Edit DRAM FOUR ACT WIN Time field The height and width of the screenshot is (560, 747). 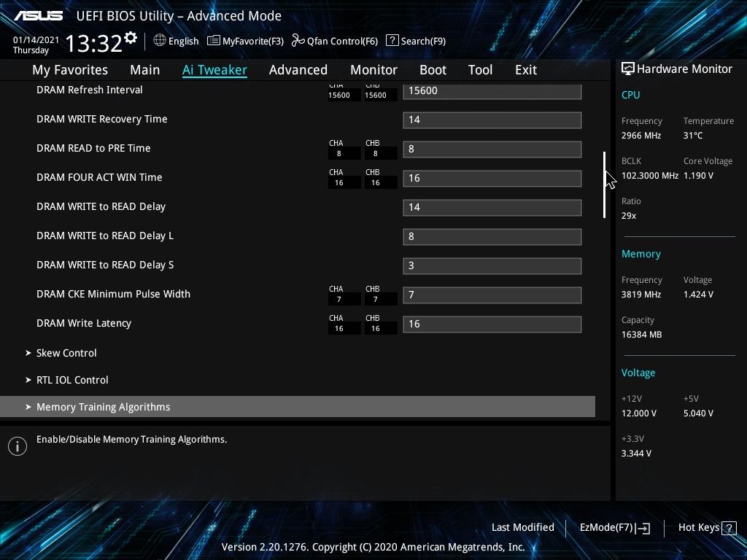492,178
